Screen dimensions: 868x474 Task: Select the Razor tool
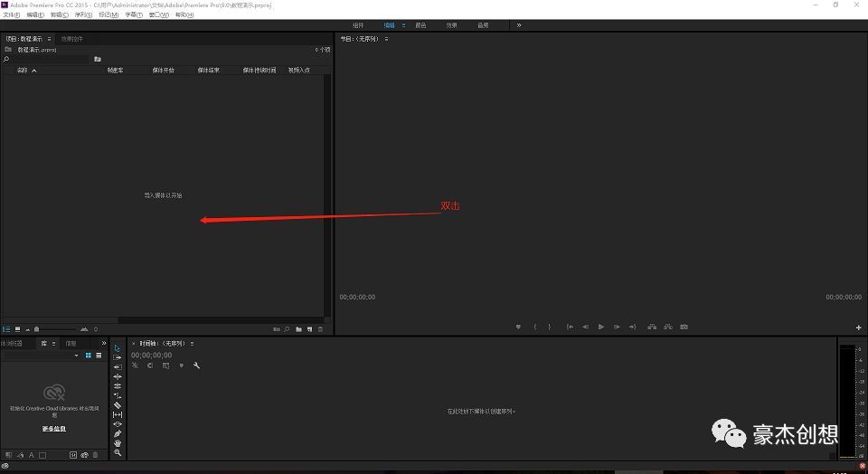[118, 404]
